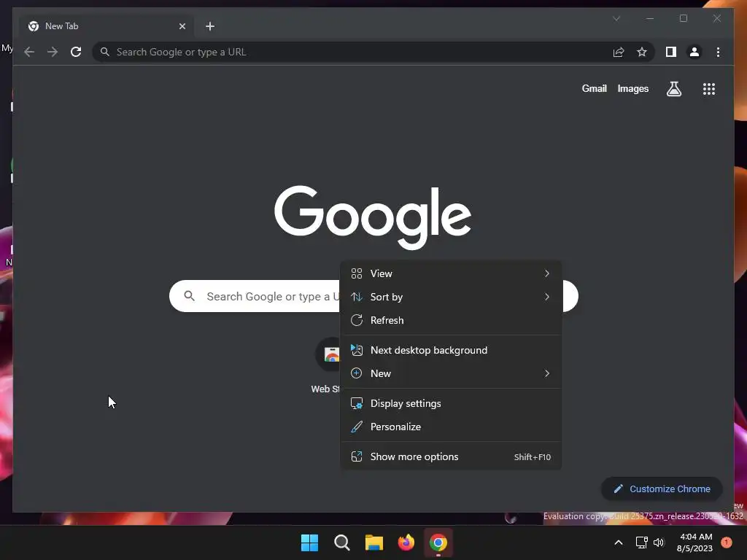
Task: Click the Customize Chrome button
Action: point(662,489)
